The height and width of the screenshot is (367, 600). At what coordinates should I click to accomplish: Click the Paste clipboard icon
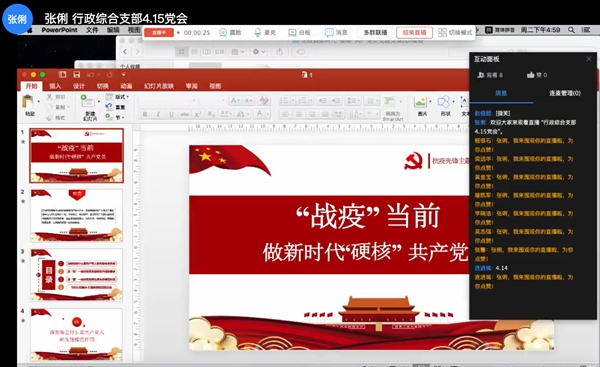(x=28, y=102)
